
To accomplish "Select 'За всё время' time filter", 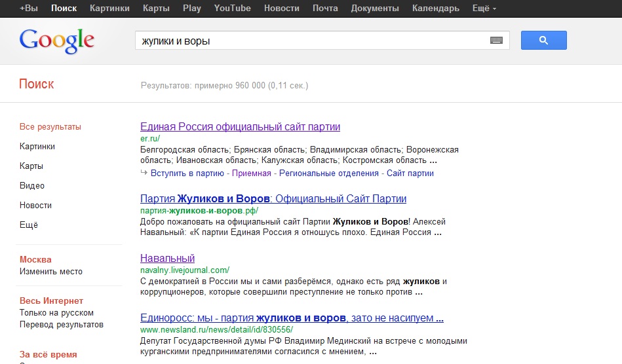I will pyautogui.click(x=49, y=354).
